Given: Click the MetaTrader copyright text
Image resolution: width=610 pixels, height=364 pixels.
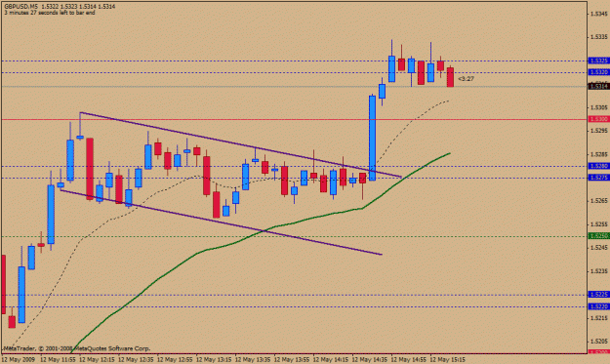Looking at the screenshot, I should click(77, 348).
